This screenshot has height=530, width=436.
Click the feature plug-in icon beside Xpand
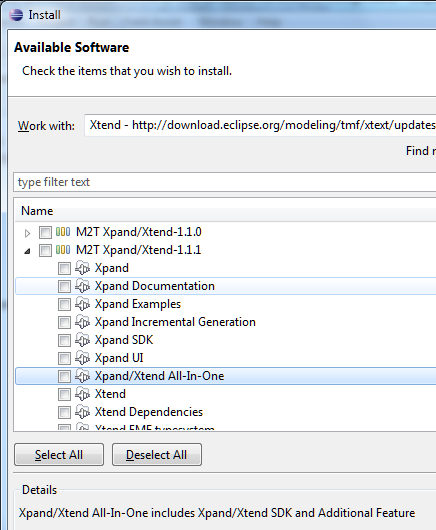(x=82, y=268)
